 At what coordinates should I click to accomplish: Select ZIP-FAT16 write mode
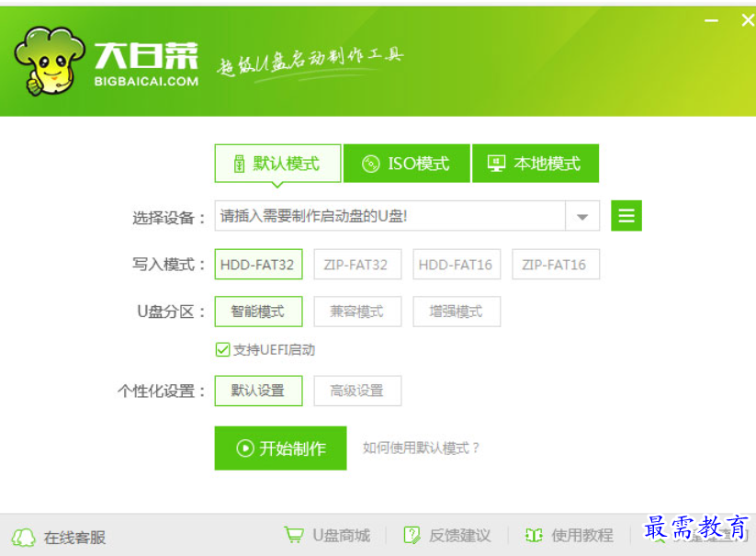coord(556,265)
